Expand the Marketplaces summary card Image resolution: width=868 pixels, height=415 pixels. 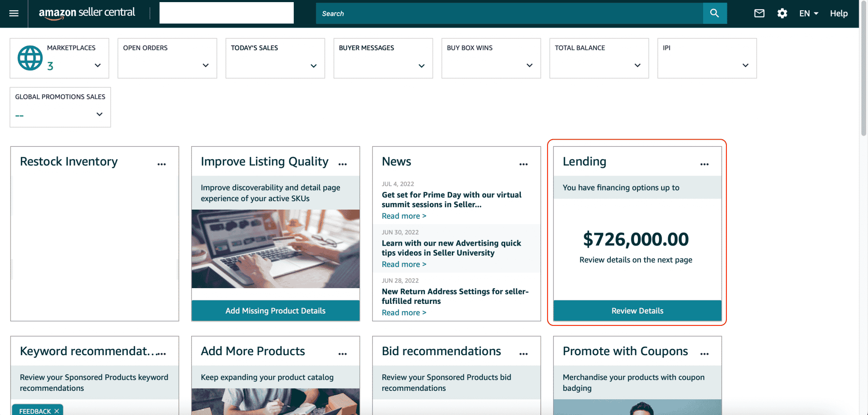[98, 65]
